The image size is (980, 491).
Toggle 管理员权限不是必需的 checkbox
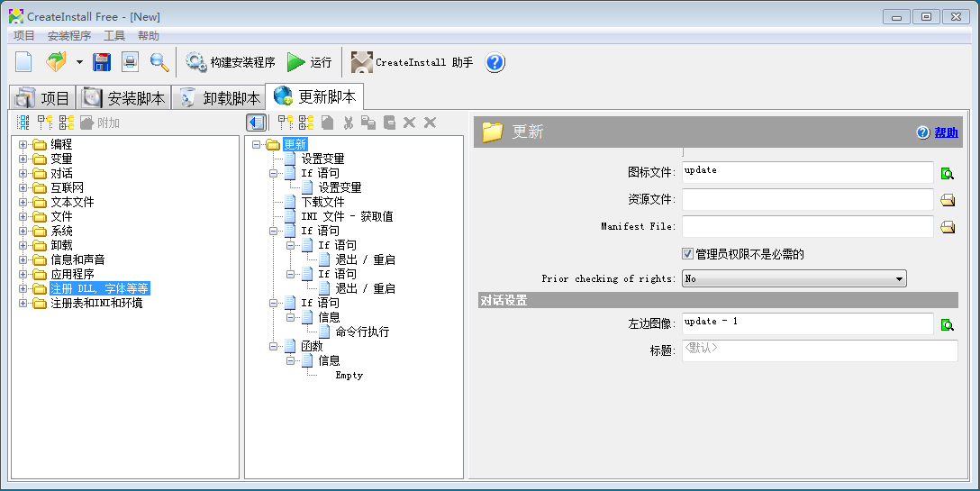[x=688, y=254]
